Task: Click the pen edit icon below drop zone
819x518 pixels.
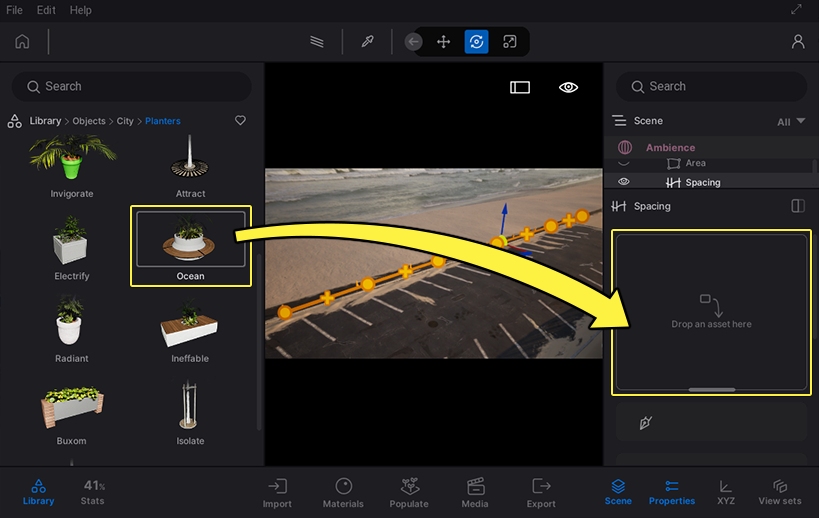Action: [646, 423]
